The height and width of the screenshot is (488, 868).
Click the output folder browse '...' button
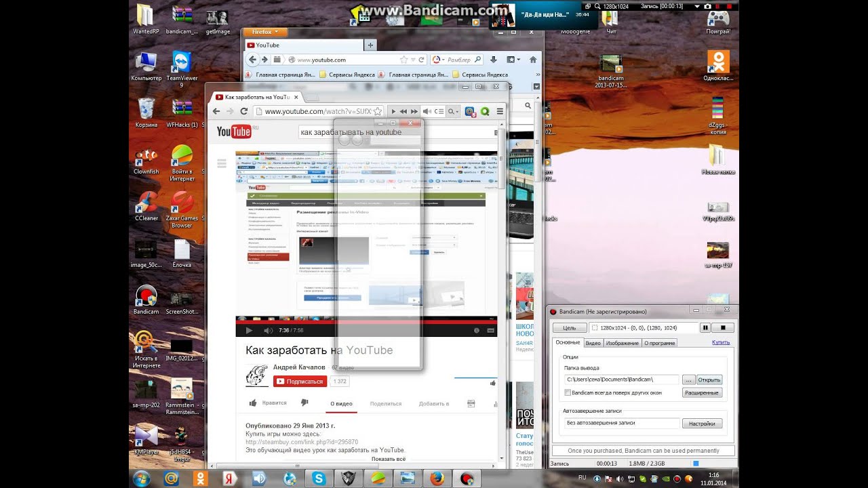(688, 380)
